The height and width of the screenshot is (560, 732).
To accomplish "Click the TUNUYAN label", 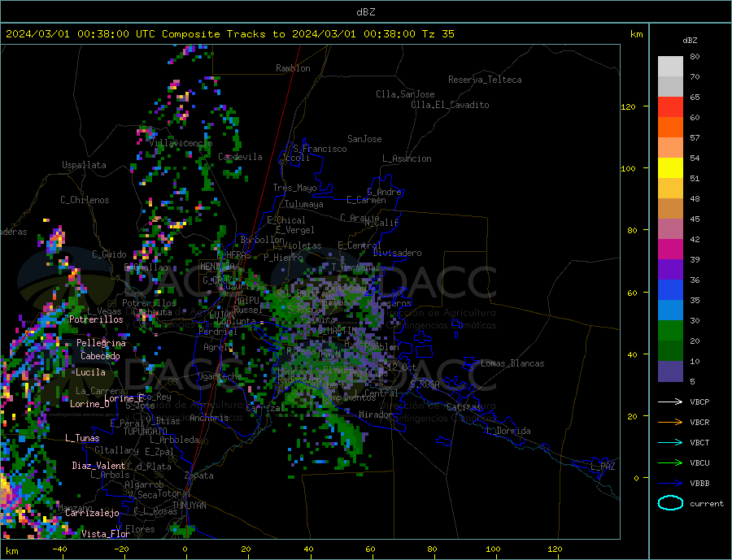I will [x=189, y=506].
